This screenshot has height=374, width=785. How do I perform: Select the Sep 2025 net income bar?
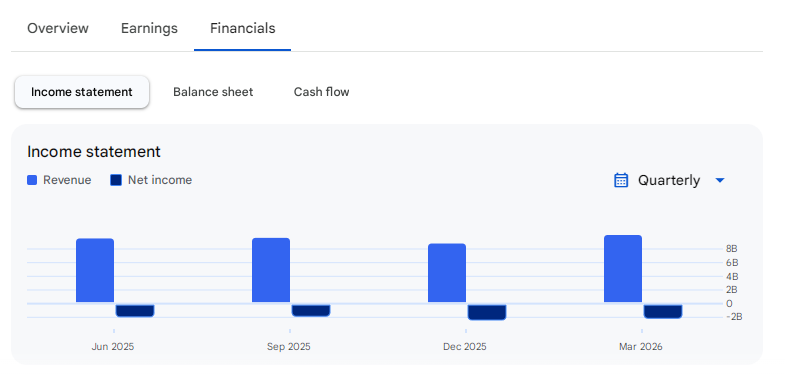point(311,310)
